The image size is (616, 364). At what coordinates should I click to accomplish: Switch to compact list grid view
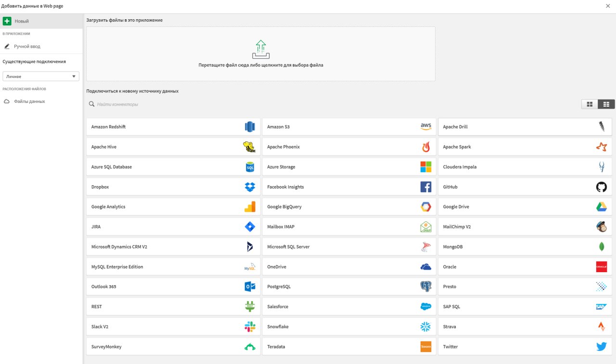pyautogui.click(x=606, y=104)
